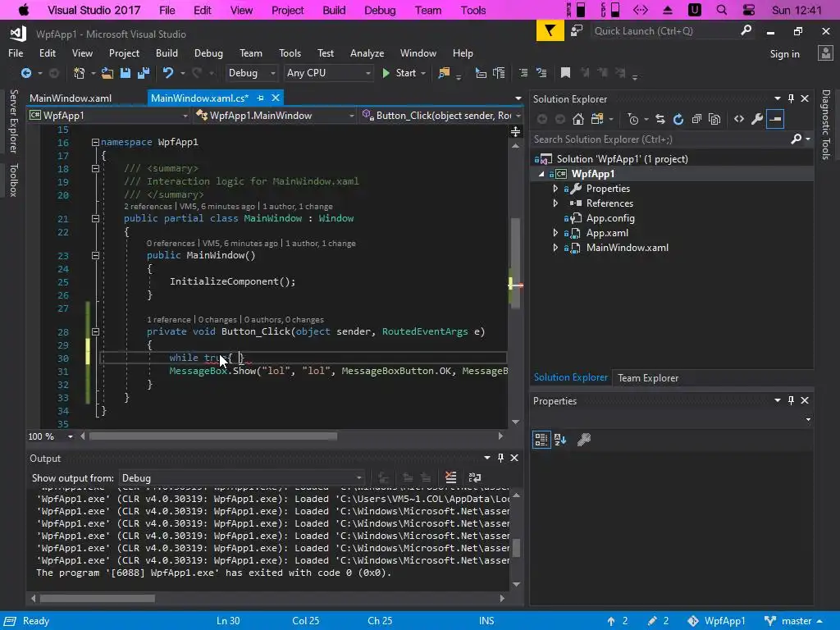The width and height of the screenshot is (840, 630).
Task: Open the 1 reference CodeLens for Button_Click
Action: [169, 320]
